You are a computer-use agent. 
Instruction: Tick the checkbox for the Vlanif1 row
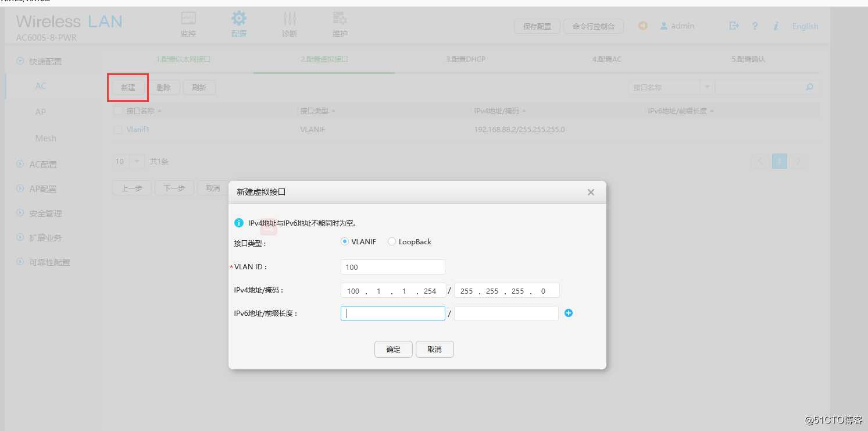(118, 130)
